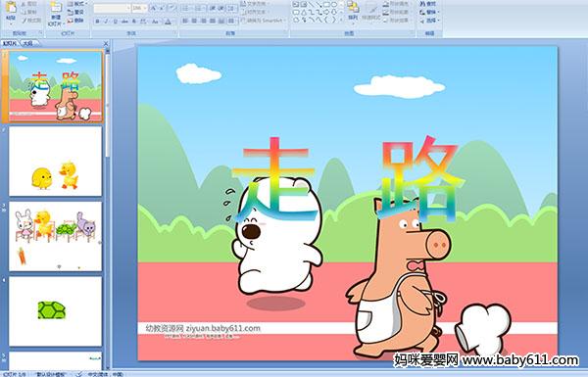Click the Copy (复制) icon
Viewport: 588px width, 377px height.
[x=24, y=12]
